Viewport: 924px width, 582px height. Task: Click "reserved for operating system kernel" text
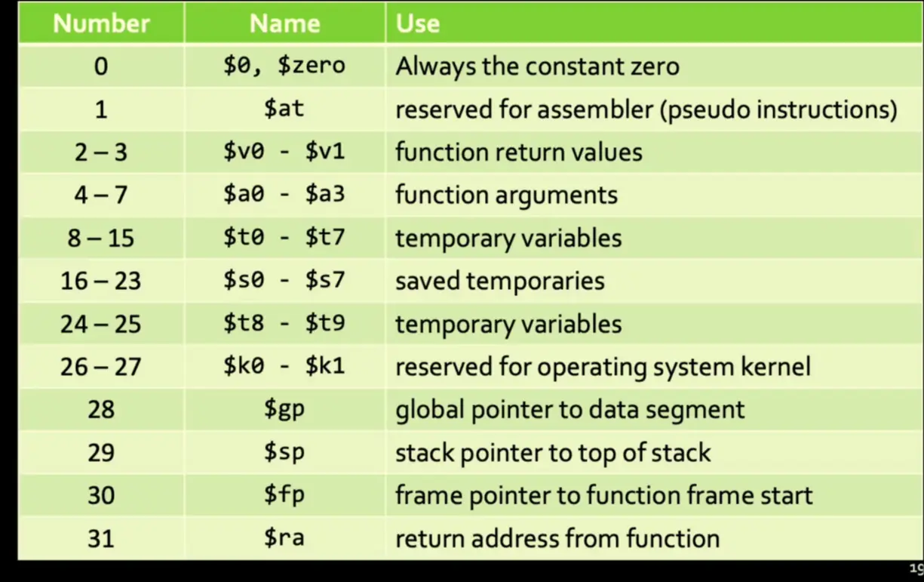[603, 367]
